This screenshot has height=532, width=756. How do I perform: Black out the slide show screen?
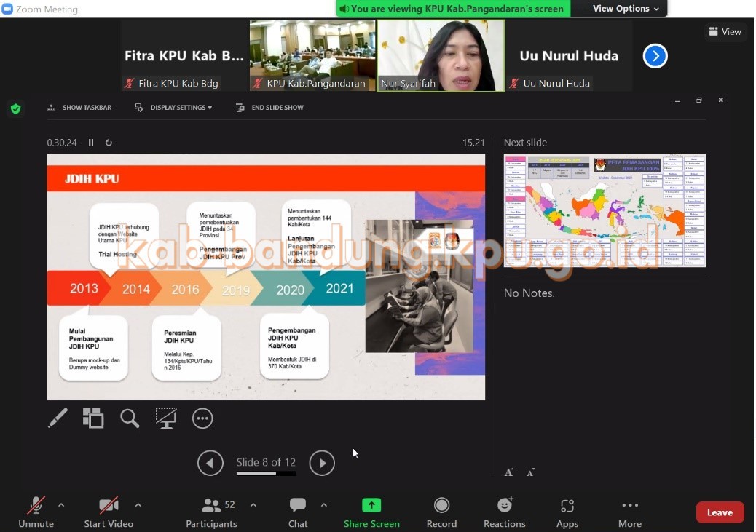coord(166,418)
